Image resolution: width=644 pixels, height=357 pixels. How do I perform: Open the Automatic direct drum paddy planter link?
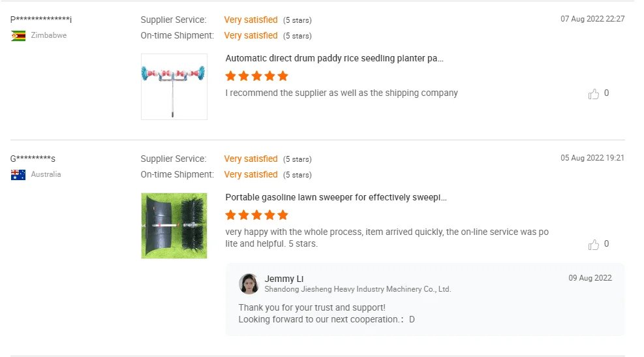coord(334,59)
